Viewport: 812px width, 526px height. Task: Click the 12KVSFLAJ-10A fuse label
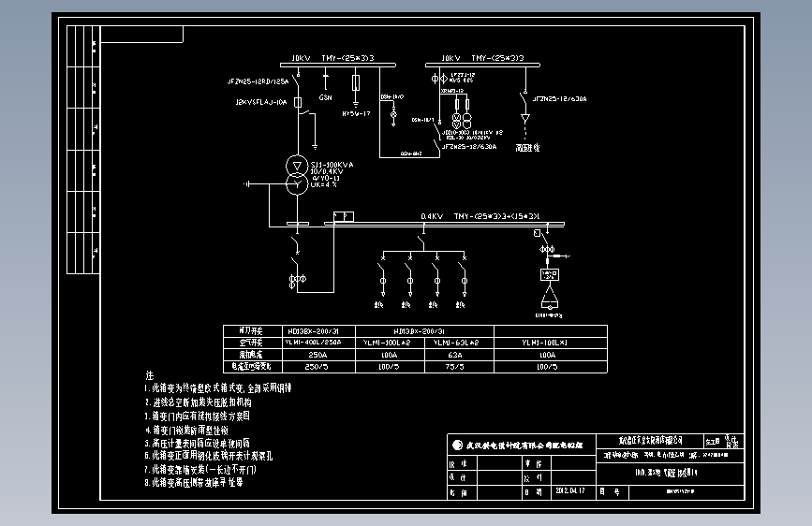tap(261, 102)
